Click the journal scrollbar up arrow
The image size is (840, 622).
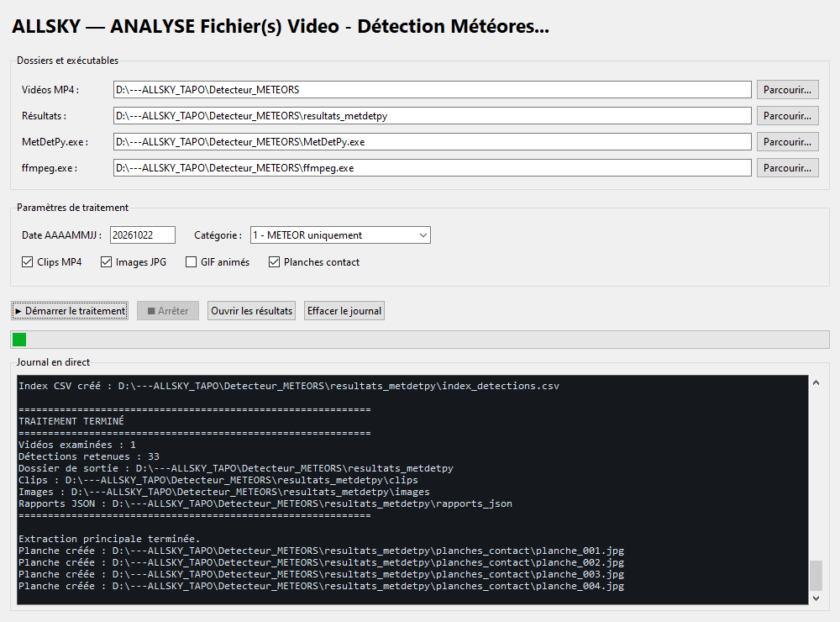(x=816, y=382)
